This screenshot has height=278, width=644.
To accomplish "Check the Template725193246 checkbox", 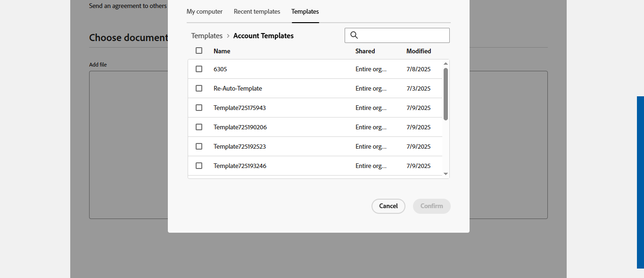I will tap(199, 166).
